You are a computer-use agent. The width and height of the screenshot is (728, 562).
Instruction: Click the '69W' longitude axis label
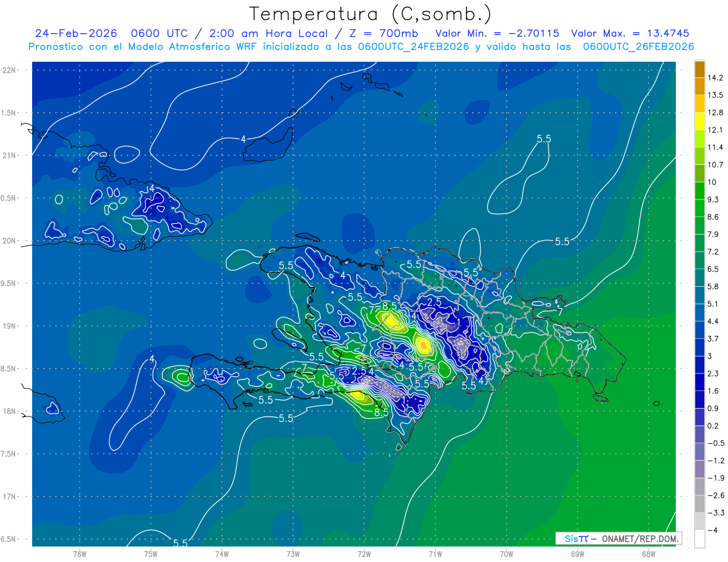pyautogui.click(x=578, y=554)
